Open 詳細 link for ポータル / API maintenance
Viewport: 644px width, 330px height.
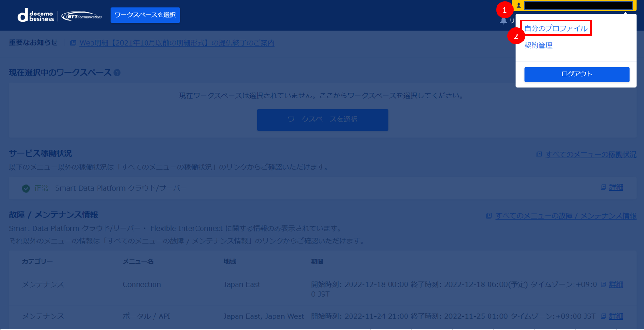click(x=616, y=316)
